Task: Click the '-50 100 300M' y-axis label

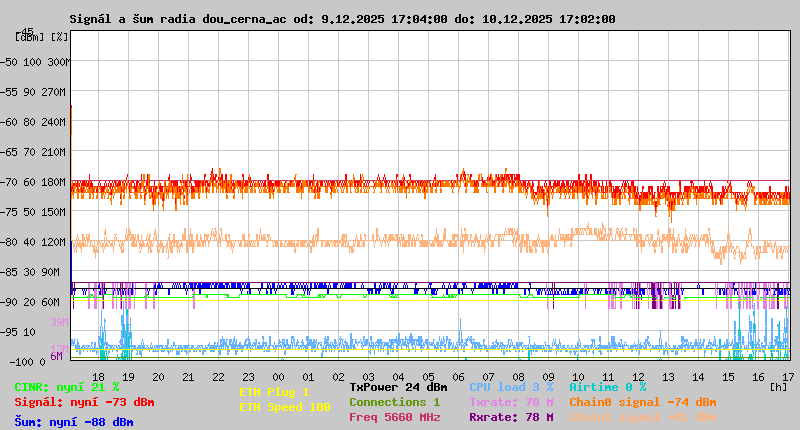Action: click(x=34, y=62)
